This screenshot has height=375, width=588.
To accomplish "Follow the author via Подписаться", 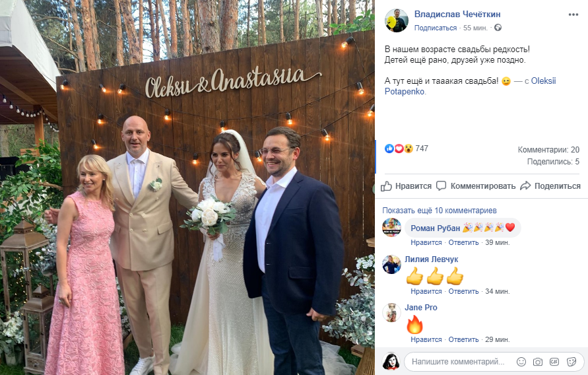I will (436, 28).
